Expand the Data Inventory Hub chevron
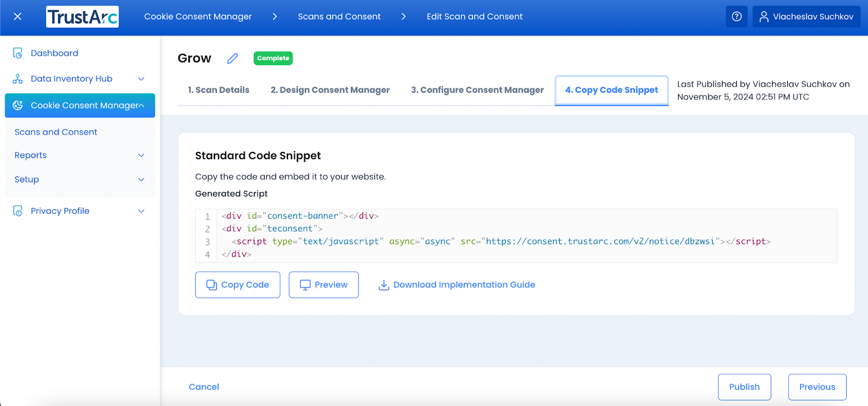The height and width of the screenshot is (406, 868). [141, 79]
